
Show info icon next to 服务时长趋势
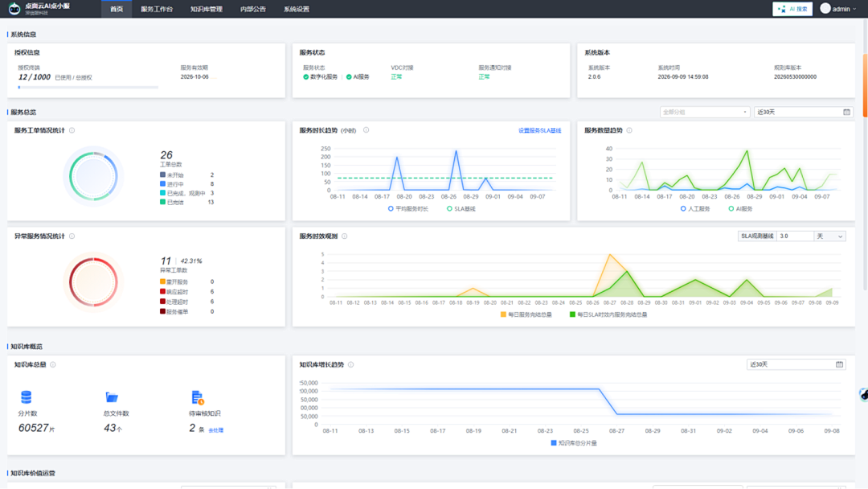[366, 131]
